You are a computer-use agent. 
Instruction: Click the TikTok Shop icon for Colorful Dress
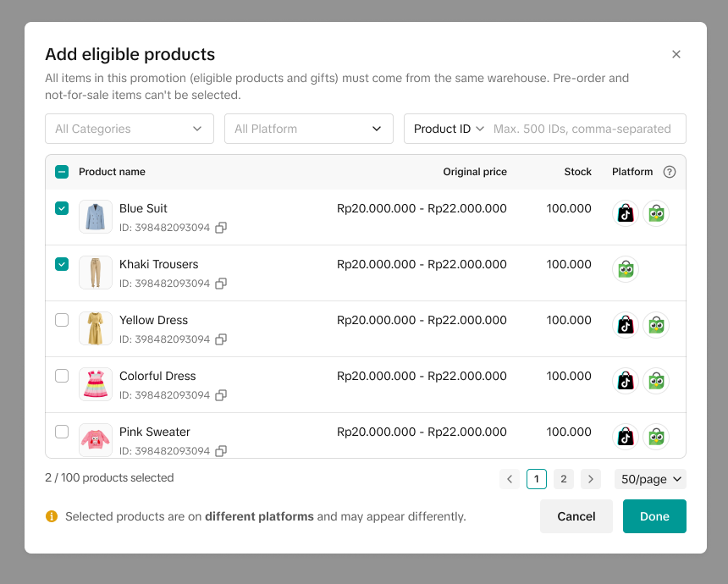tap(625, 381)
